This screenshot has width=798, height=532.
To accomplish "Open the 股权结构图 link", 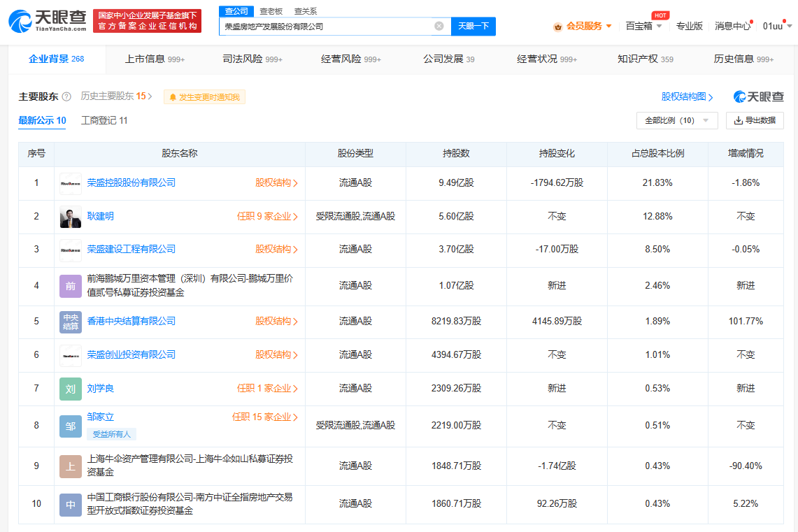I will coord(687,96).
